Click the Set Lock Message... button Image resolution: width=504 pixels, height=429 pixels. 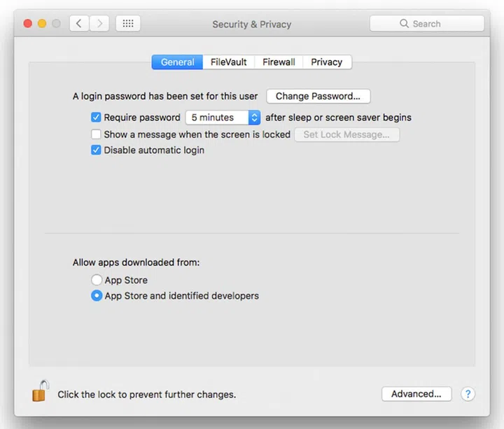[346, 134]
